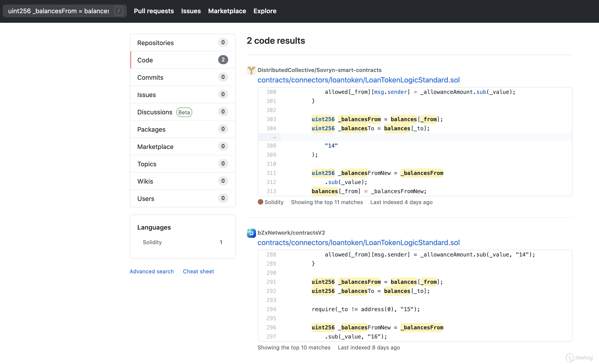Click the Beta badge next to Discussions

point(184,112)
